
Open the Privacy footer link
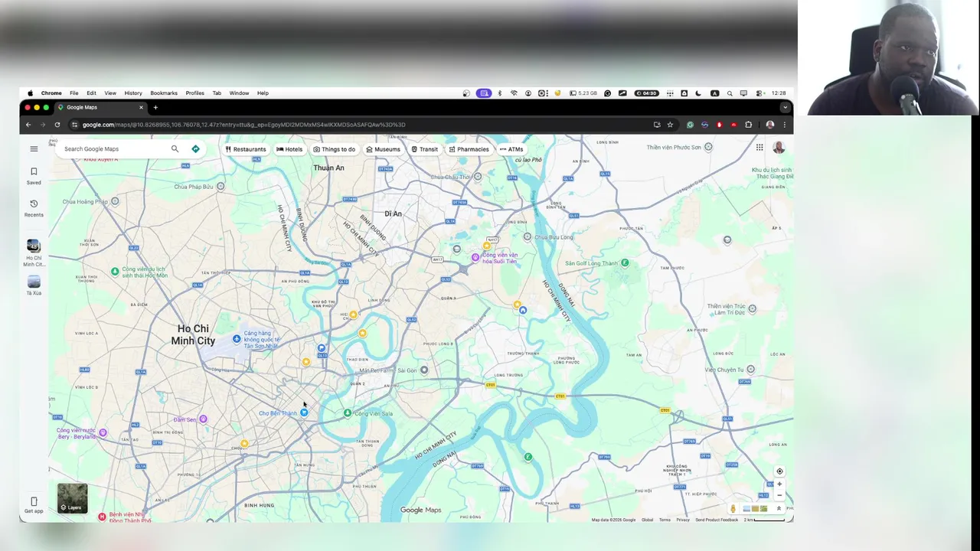pyautogui.click(x=683, y=520)
